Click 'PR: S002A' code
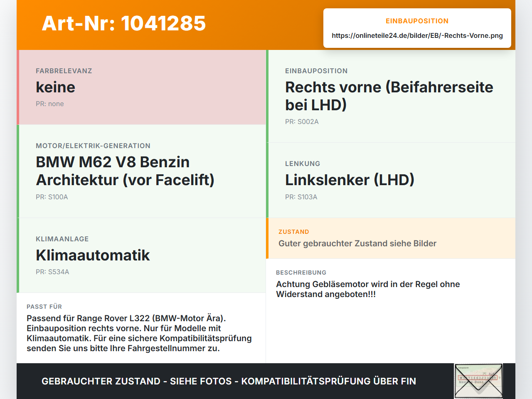The image size is (532, 399). (302, 121)
